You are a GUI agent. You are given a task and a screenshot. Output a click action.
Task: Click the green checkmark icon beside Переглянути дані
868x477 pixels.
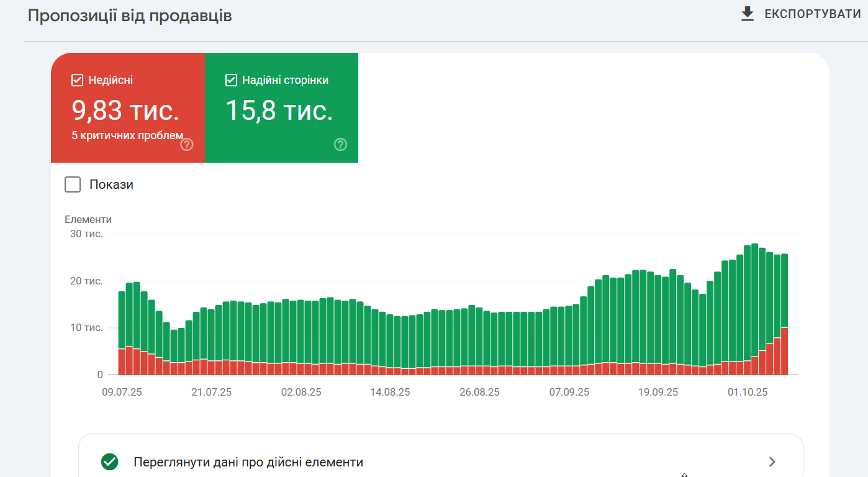tap(110, 462)
